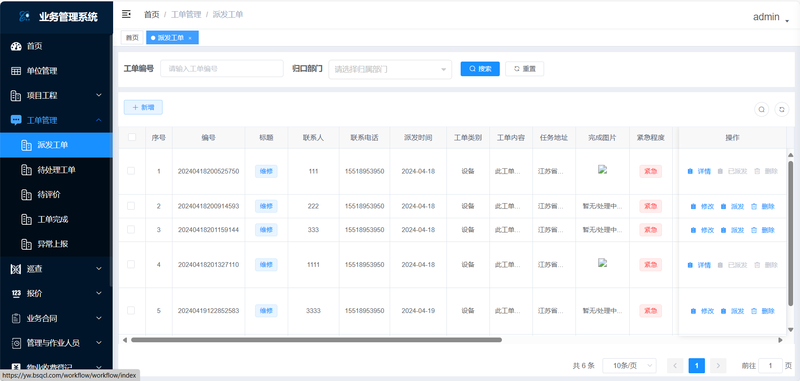Click 详情 for row 1 (contact 111)

tap(699, 171)
